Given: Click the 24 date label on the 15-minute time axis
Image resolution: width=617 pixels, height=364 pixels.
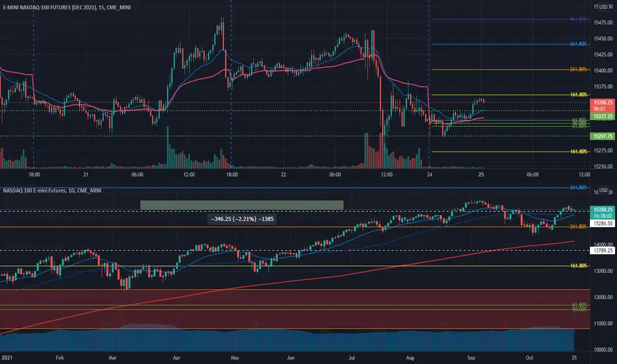Looking at the screenshot, I should tap(429, 174).
